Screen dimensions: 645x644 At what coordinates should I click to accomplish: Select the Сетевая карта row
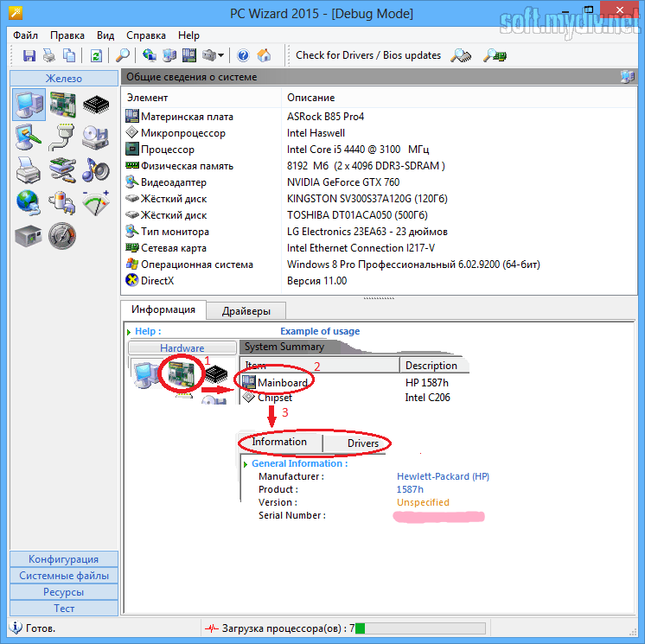[380, 248]
